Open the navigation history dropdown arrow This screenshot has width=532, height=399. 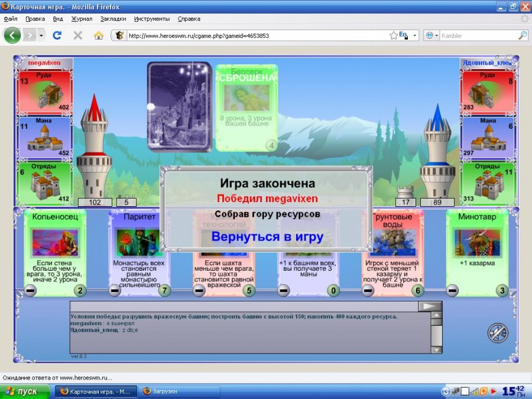click(41, 35)
